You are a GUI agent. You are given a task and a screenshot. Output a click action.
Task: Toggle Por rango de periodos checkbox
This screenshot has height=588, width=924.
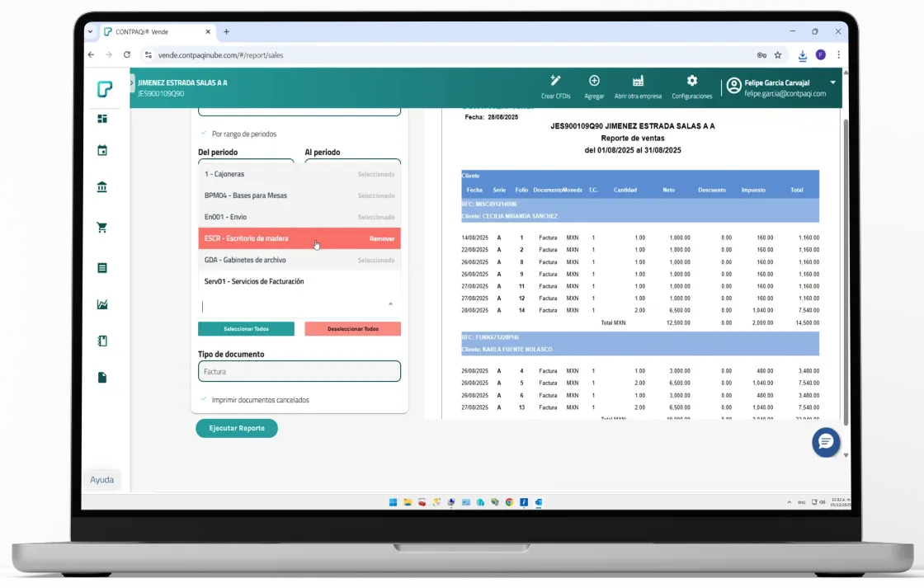click(x=203, y=134)
